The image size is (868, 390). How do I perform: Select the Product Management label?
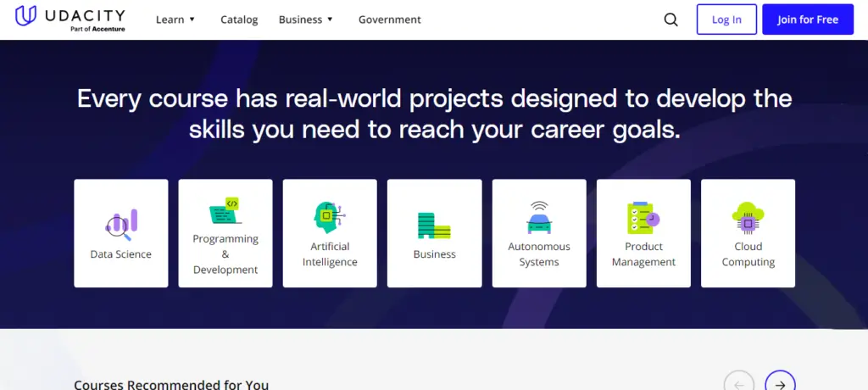point(644,254)
